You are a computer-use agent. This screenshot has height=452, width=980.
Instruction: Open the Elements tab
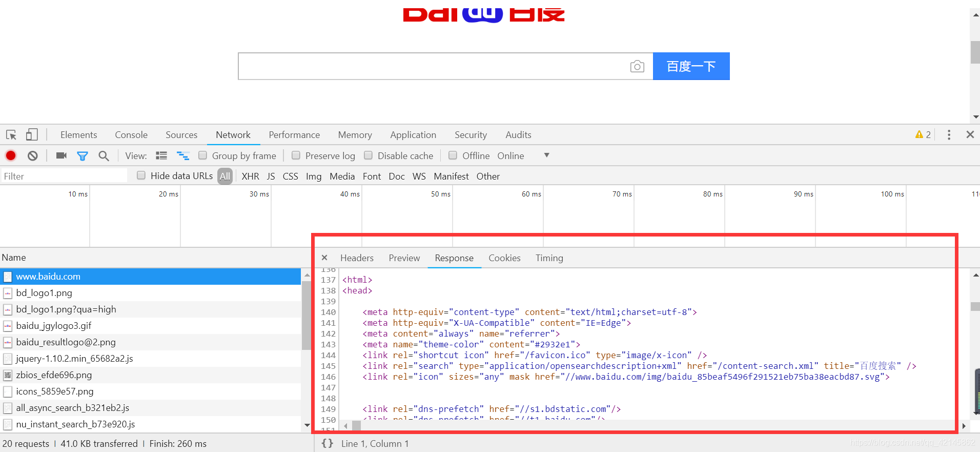[x=78, y=134]
